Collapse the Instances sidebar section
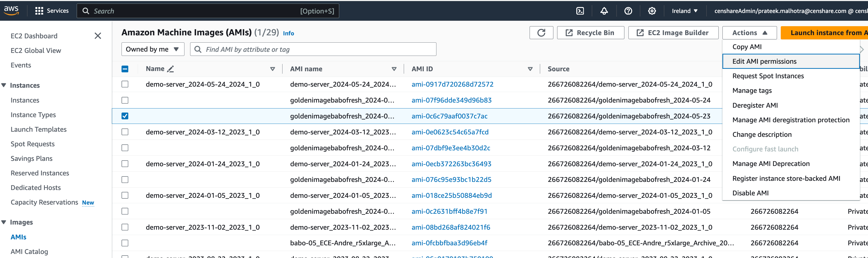 [x=4, y=85]
